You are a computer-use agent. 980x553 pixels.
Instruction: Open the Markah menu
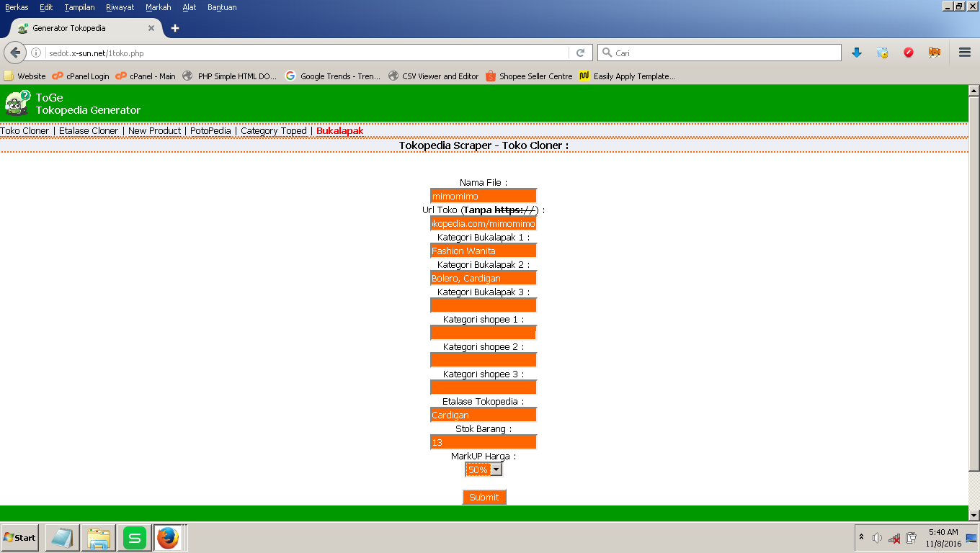[159, 7]
